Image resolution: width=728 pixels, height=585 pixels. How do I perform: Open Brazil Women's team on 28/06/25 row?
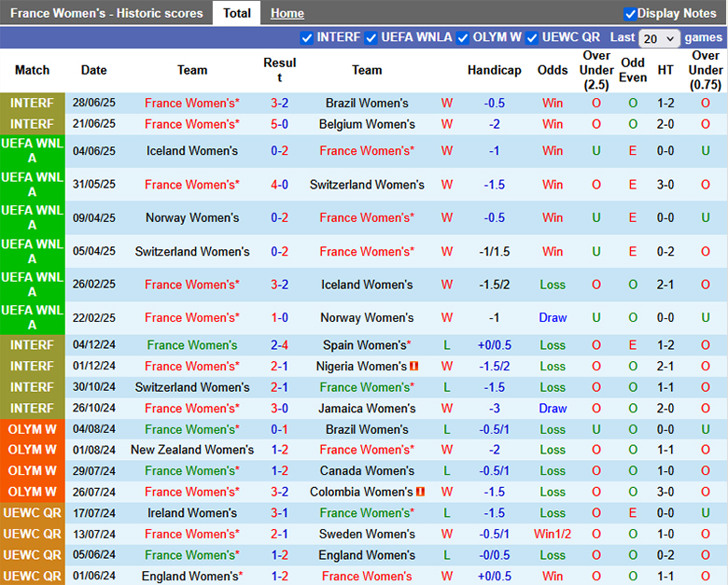(367, 103)
